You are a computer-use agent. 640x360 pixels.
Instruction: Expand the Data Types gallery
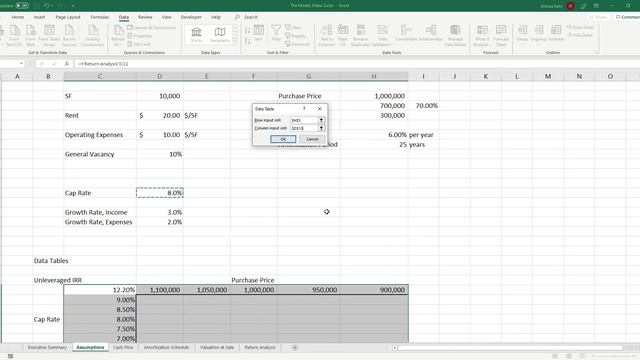(x=234, y=41)
